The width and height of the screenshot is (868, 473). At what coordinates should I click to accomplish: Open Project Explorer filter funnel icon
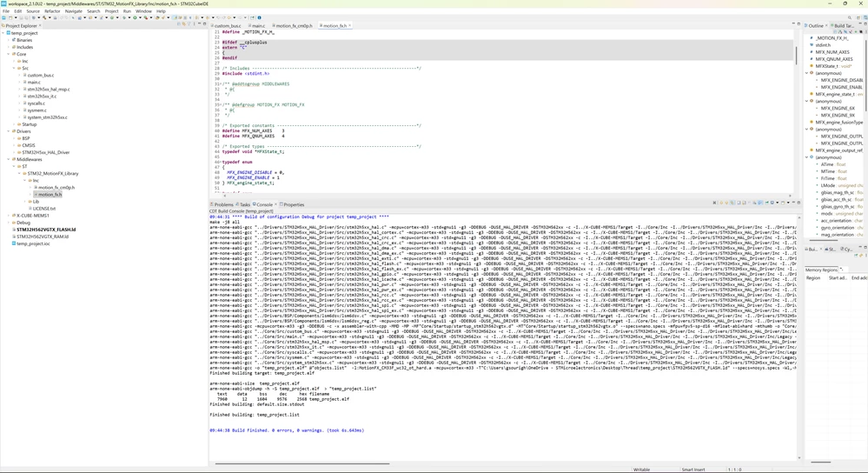pyautogui.click(x=189, y=24)
